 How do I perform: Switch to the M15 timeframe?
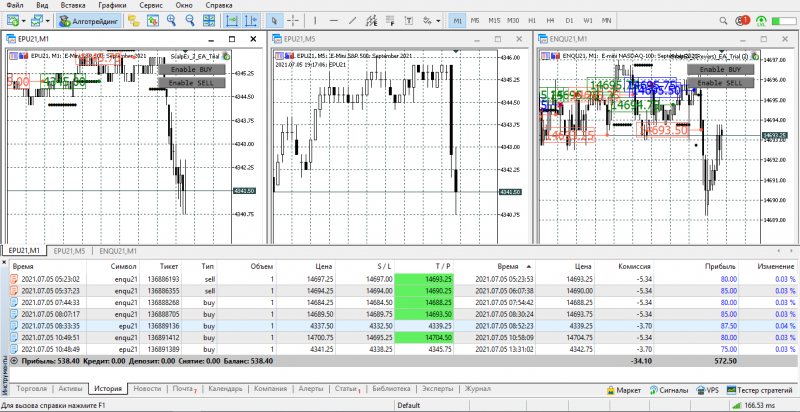(x=494, y=21)
